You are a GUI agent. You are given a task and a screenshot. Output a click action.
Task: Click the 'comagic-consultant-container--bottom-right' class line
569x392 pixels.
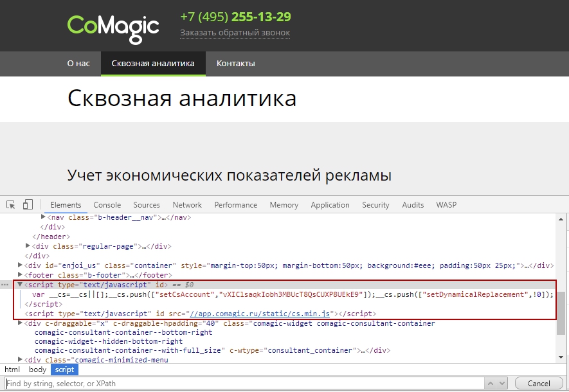(123, 332)
